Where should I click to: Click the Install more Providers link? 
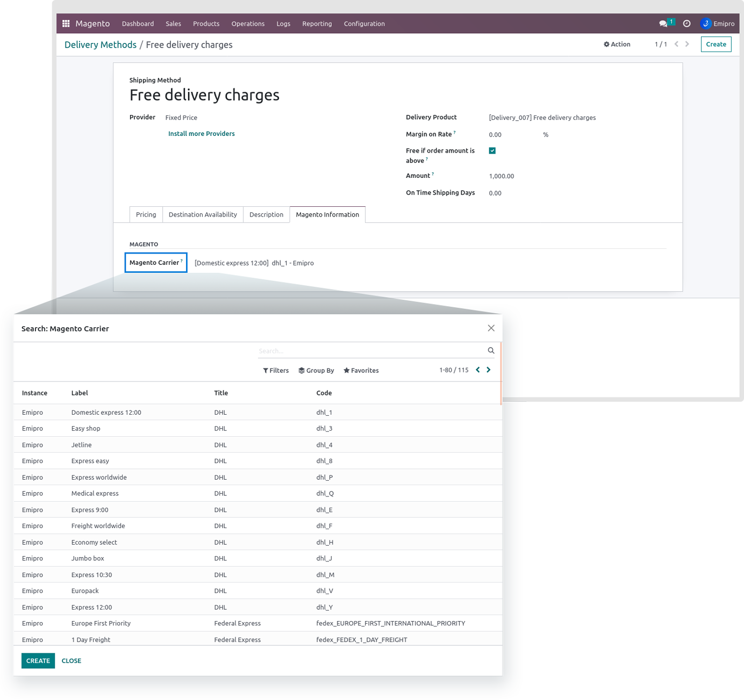pyautogui.click(x=201, y=134)
